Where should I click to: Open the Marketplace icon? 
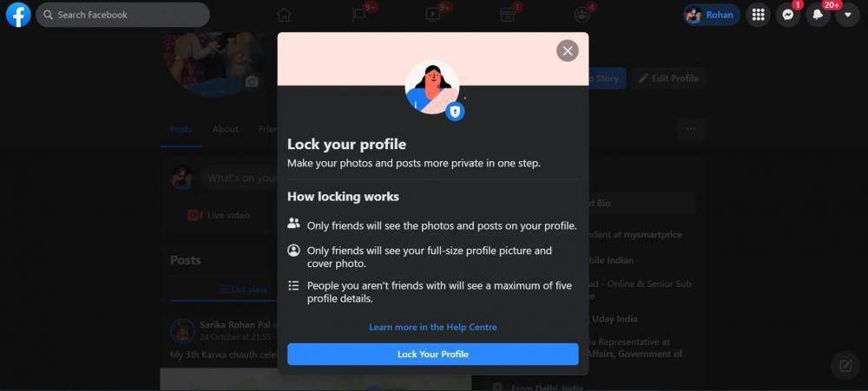click(508, 15)
